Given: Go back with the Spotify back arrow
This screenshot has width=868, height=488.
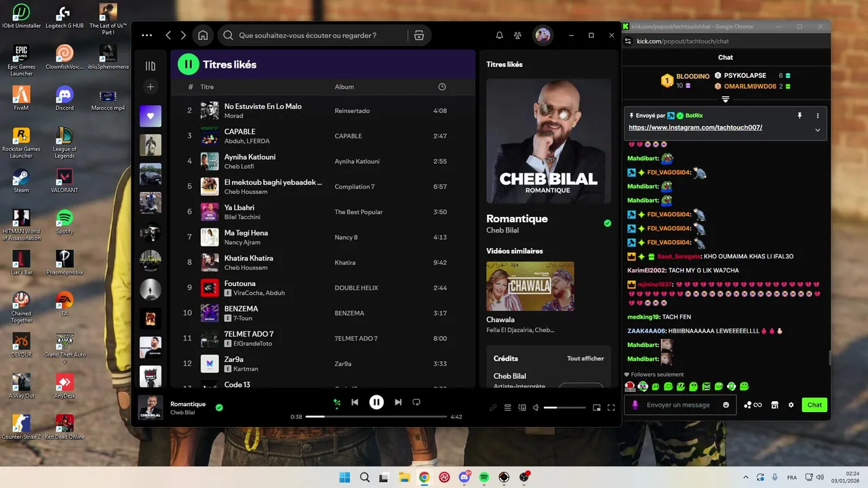Looking at the screenshot, I should [x=168, y=35].
